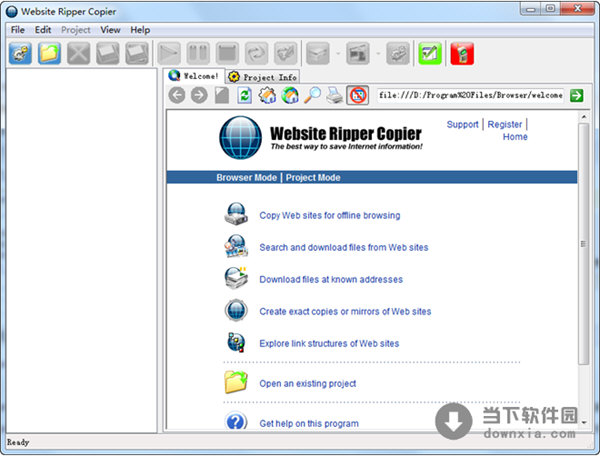This screenshot has width=600, height=456.
Task: Open the File menu
Action: click(18, 30)
